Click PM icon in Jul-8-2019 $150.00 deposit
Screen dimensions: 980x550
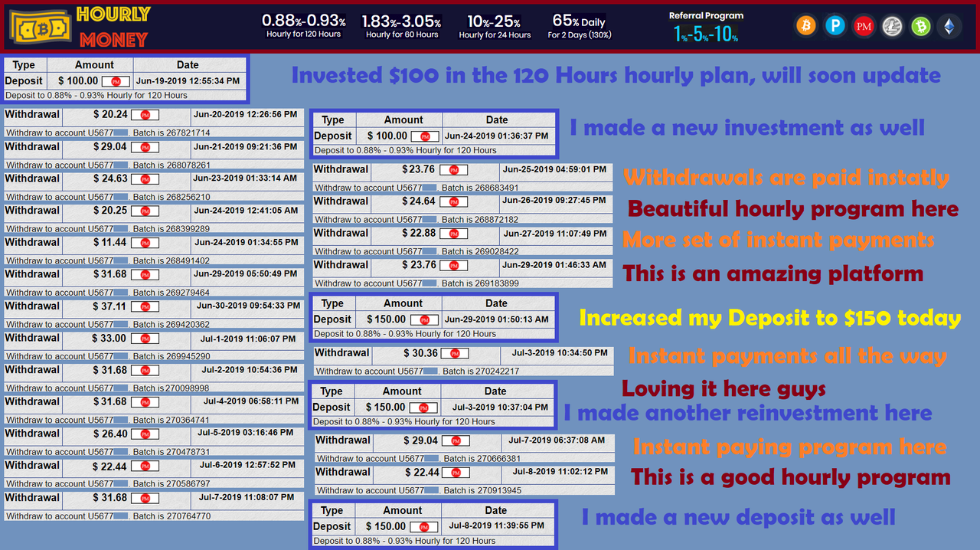tap(423, 527)
